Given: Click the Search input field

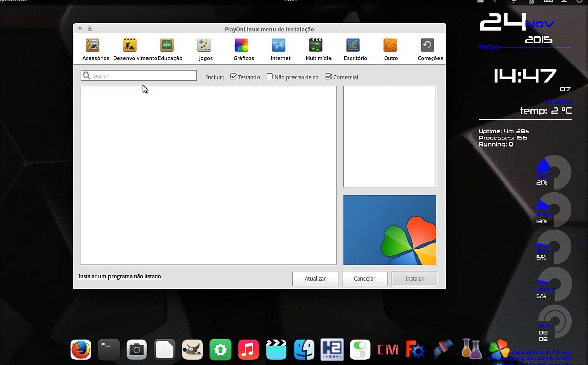Looking at the screenshot, I should click(x=138, y=76).
